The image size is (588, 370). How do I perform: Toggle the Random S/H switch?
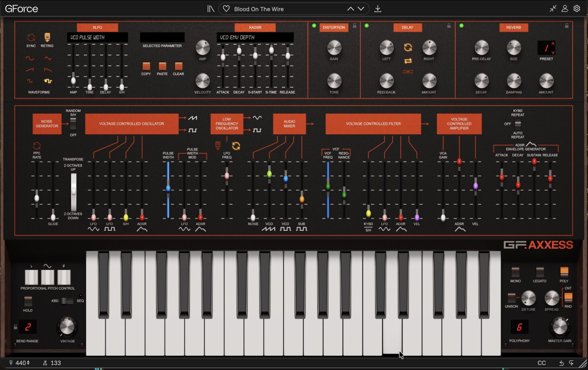(73, 124)
